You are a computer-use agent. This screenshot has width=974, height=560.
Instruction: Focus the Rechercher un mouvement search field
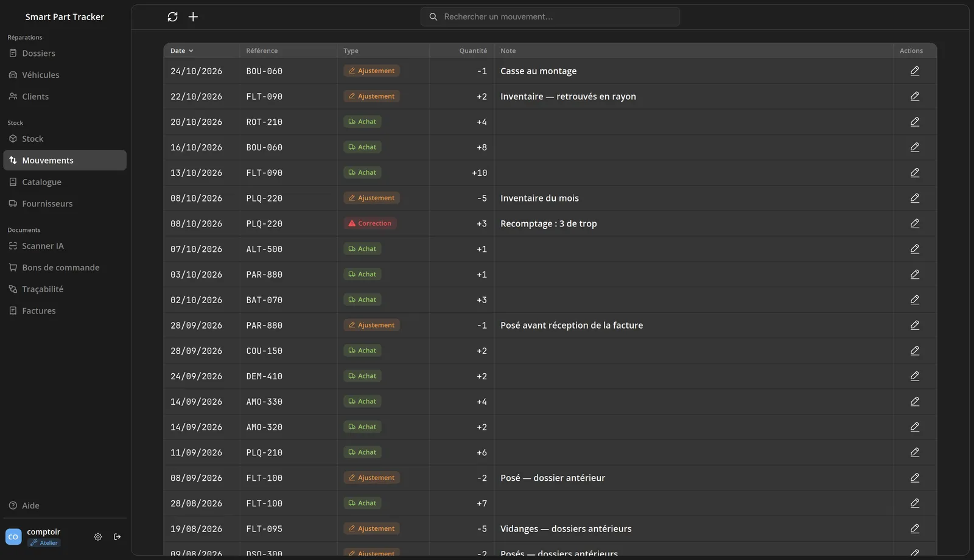(550, 17)
